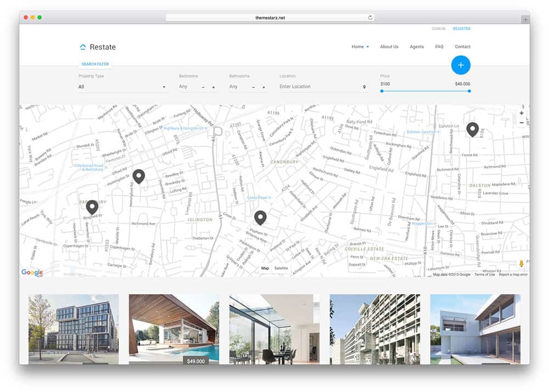This screenshot has width=549, height=392.
Task: Select the Search Filter tab
Action: pos(95,64)
